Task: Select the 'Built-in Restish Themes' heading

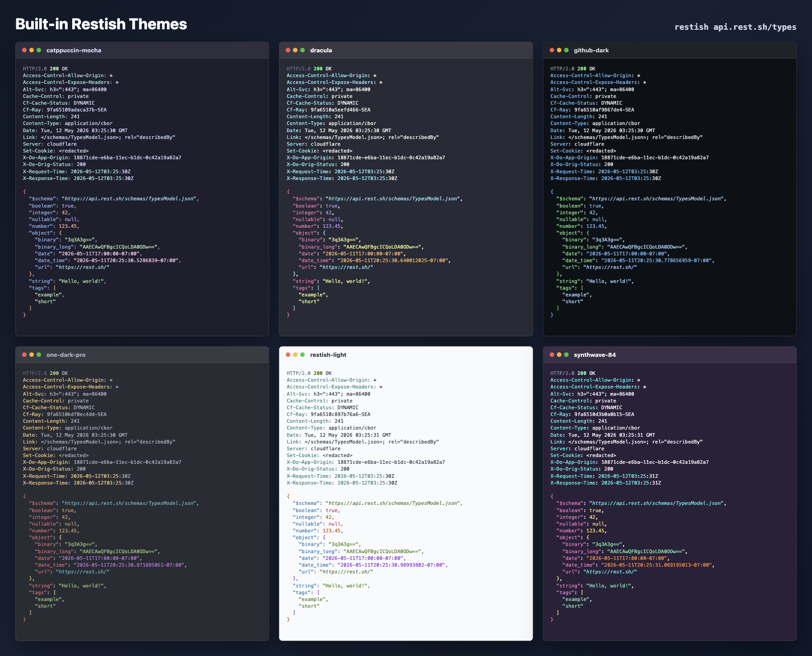Action: (x=101, y=24)
